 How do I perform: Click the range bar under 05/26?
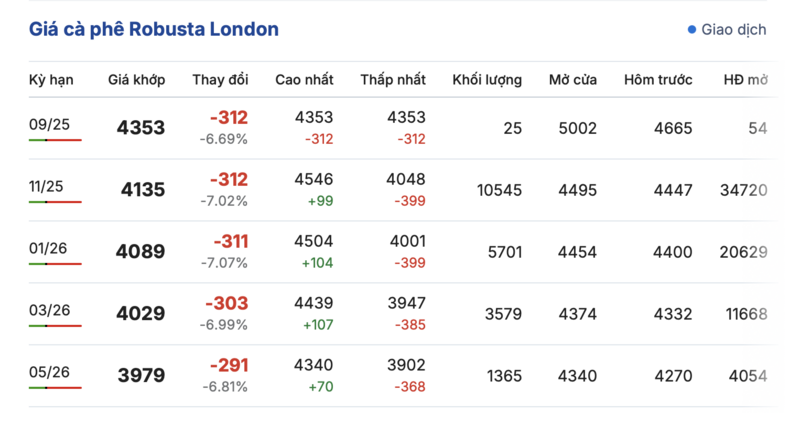pyautogui.click(x=55, y=387)
